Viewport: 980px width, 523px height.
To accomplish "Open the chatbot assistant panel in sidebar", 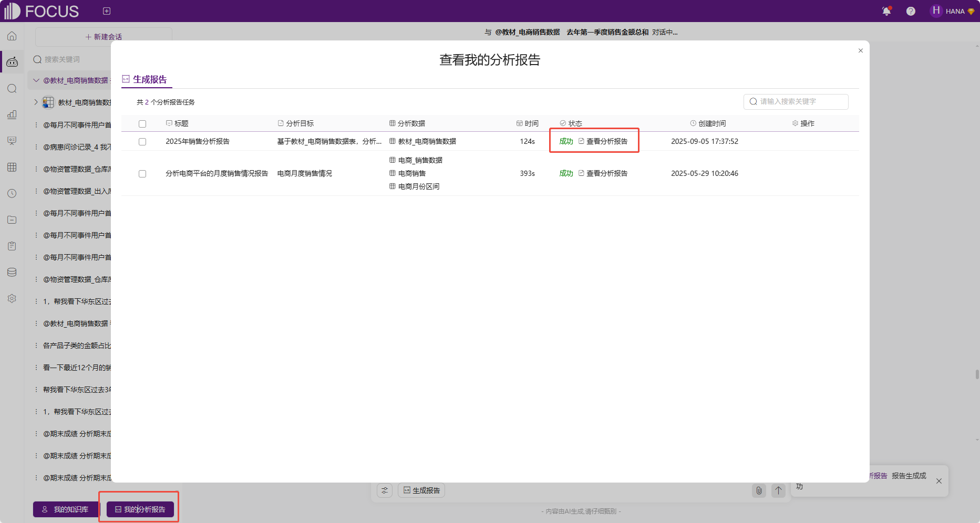I will [12, 61].
